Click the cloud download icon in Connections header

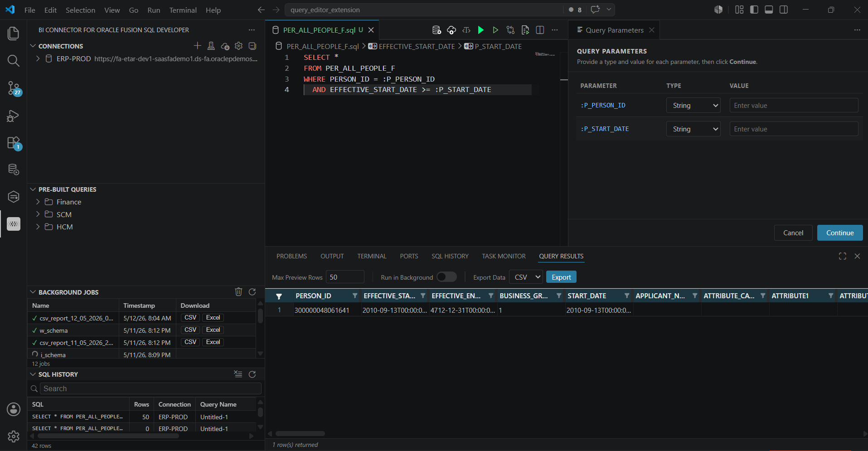pos(225,46)
